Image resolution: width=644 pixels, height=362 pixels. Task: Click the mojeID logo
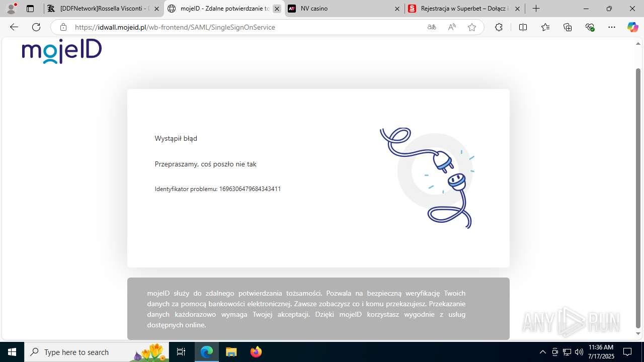[x=62, y=51]
